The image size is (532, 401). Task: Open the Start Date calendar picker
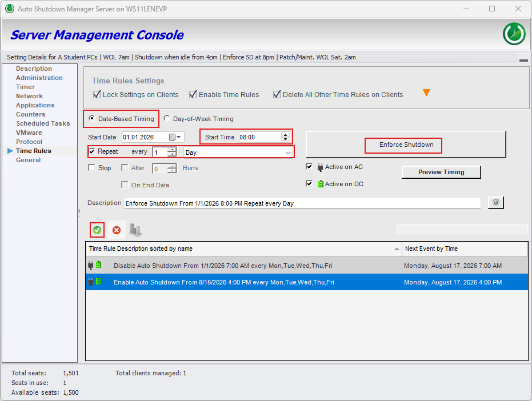pyautogui.click(x=175, y=137)
